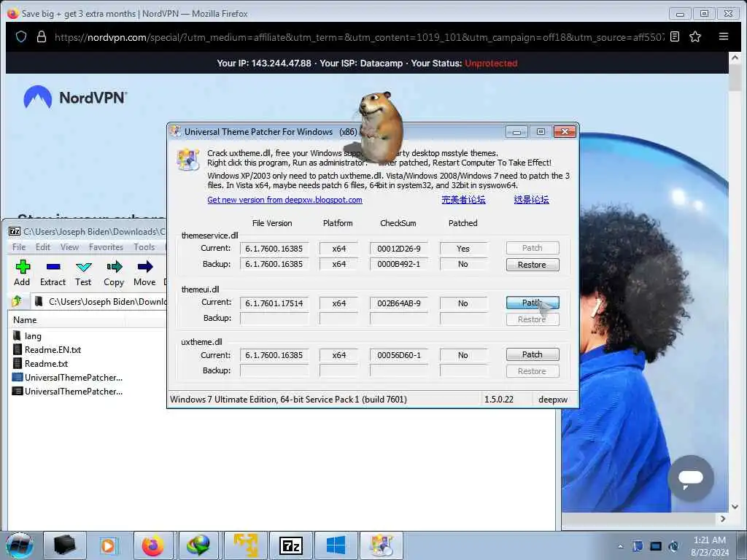This screenshot has height=560, width=747.
Task: Click the 7-Zip Add toolbar icon
Action: click(22, 273)
